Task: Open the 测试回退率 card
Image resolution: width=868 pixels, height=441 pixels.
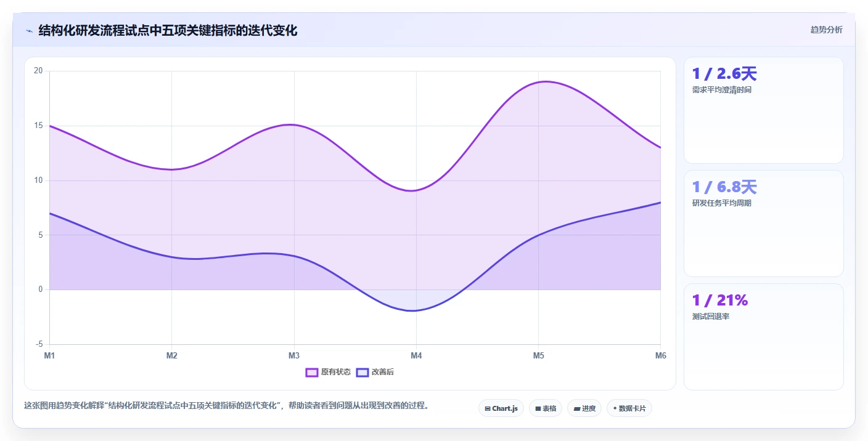Action: (764, 337)
